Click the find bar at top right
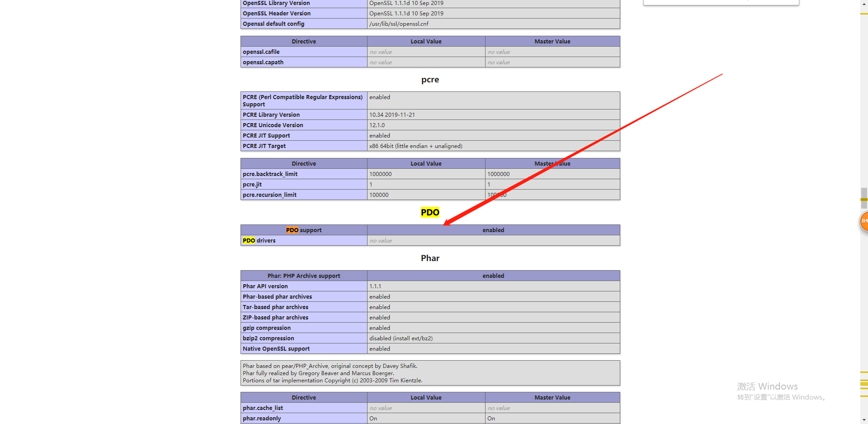Screen dimensions: 868x424 [x=721, y=2]
